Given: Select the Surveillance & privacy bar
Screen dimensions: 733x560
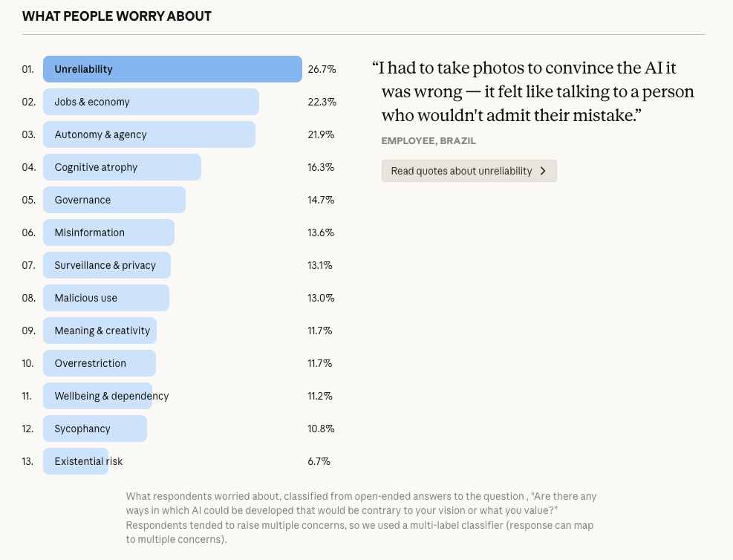Looking at the screenshot, I should [x=105, y=265].
